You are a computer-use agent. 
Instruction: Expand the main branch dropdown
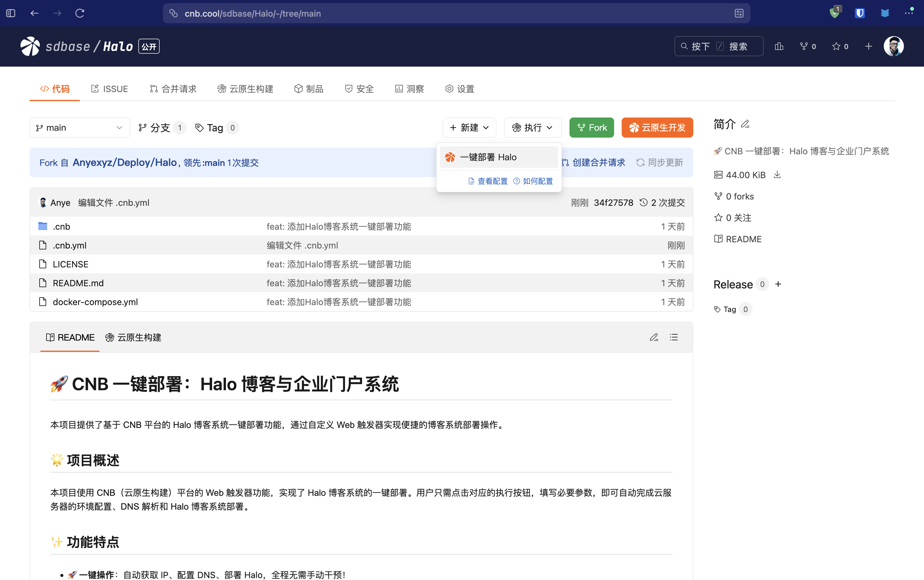(80, 128)
